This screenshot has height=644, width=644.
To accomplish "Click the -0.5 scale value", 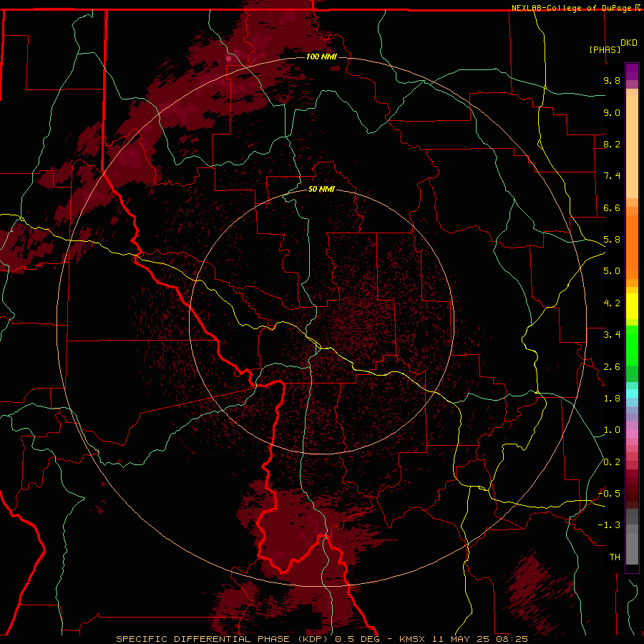I will 609,494.
